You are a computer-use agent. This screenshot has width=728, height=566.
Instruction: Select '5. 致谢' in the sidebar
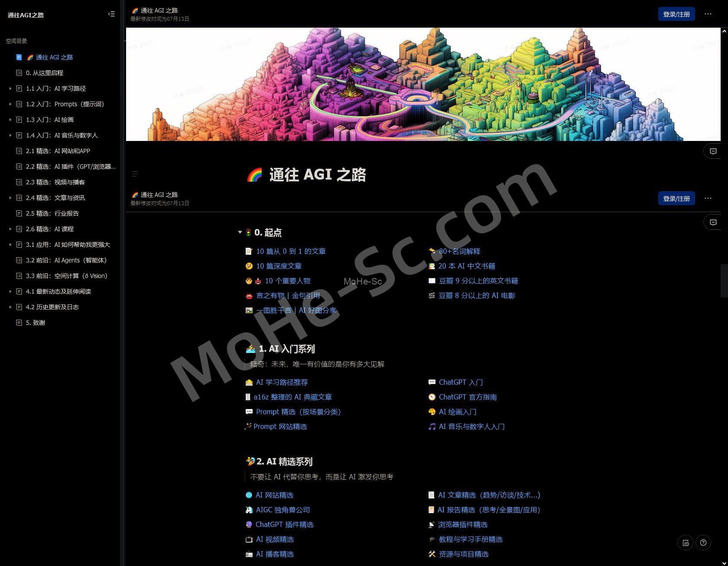pos(36,323)
